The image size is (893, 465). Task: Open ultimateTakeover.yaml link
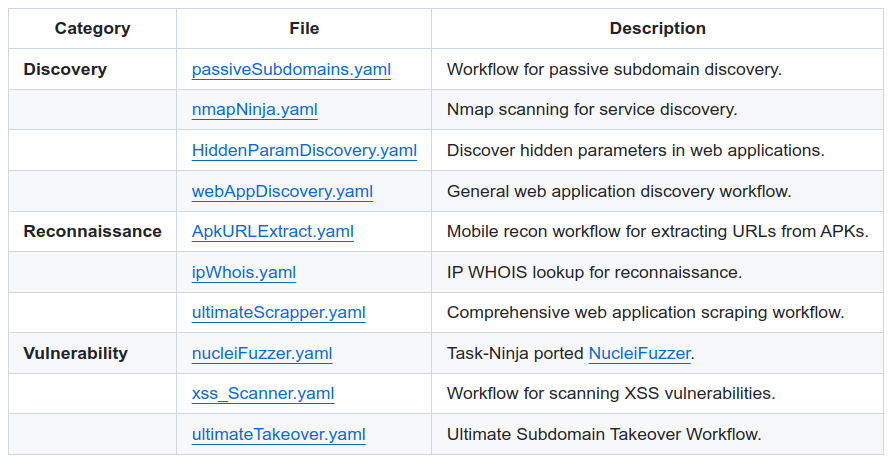278,434
